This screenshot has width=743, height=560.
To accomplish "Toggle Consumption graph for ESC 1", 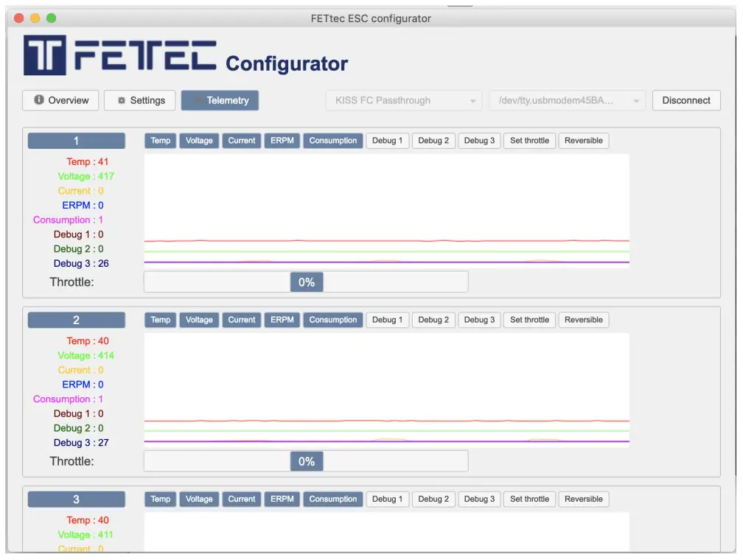I will (333, 141).
